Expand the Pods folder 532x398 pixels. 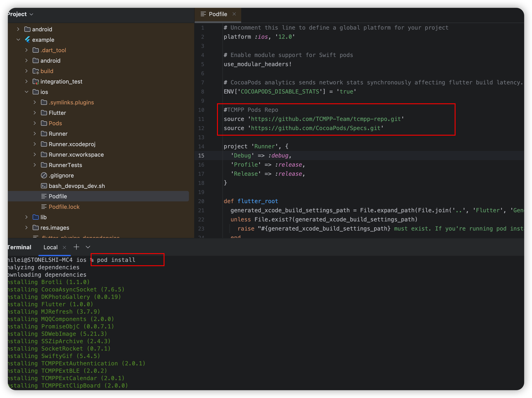tap(35, 123)
